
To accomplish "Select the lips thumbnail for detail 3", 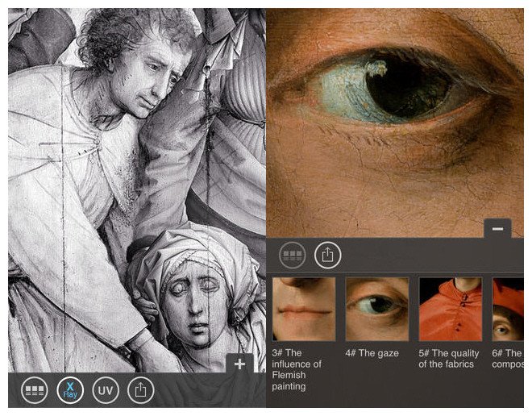I will pyautogui.click(x=303, y=309).
